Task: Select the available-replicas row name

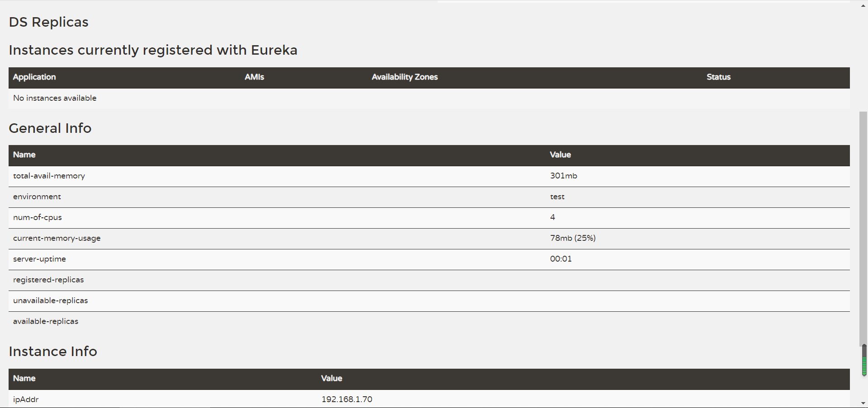Action: coord(45,322)
